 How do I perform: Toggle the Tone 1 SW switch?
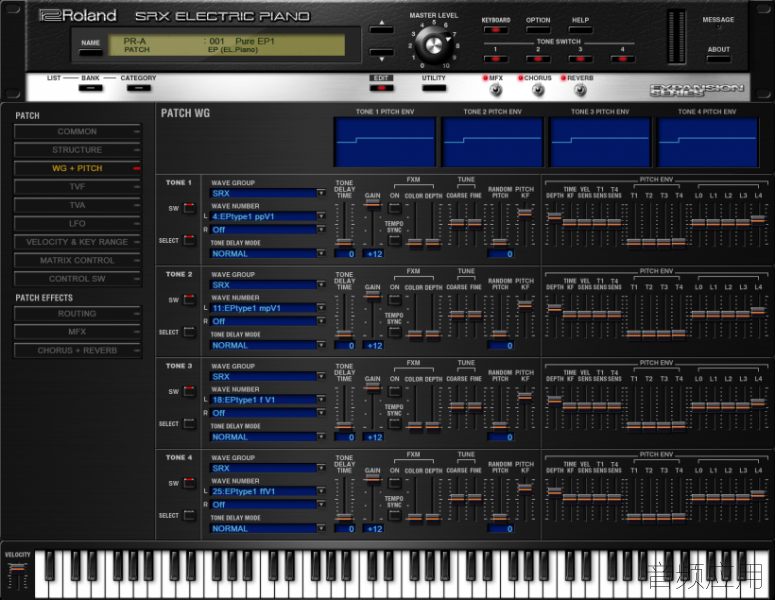pyautogui.click(x=189, y=208)
